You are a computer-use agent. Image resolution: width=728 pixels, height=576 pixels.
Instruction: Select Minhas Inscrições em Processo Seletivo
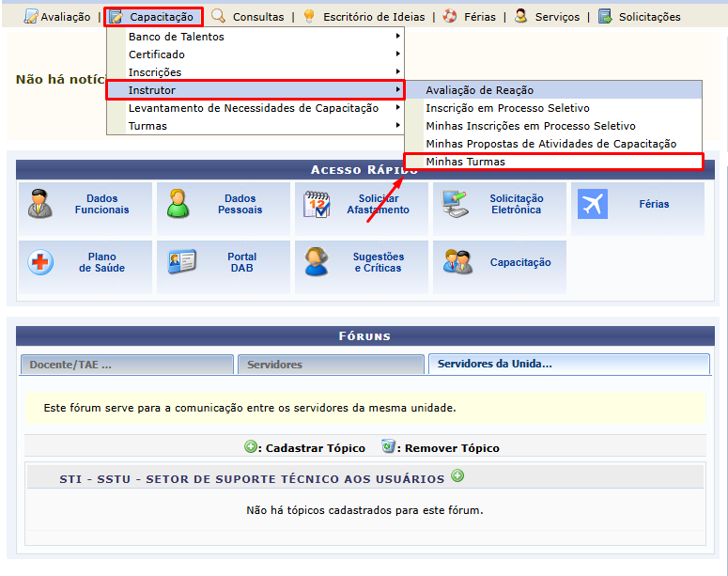click(x=553, y=126)
